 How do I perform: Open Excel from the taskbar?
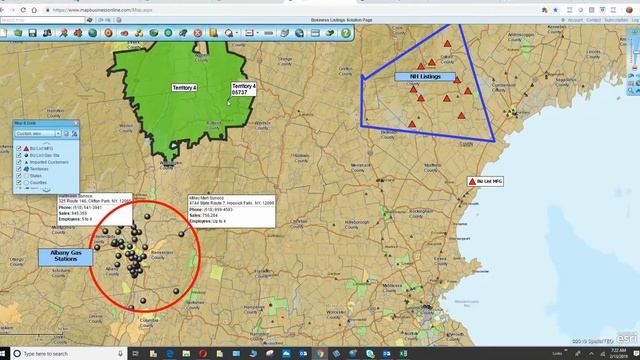[x=403, y=353]
